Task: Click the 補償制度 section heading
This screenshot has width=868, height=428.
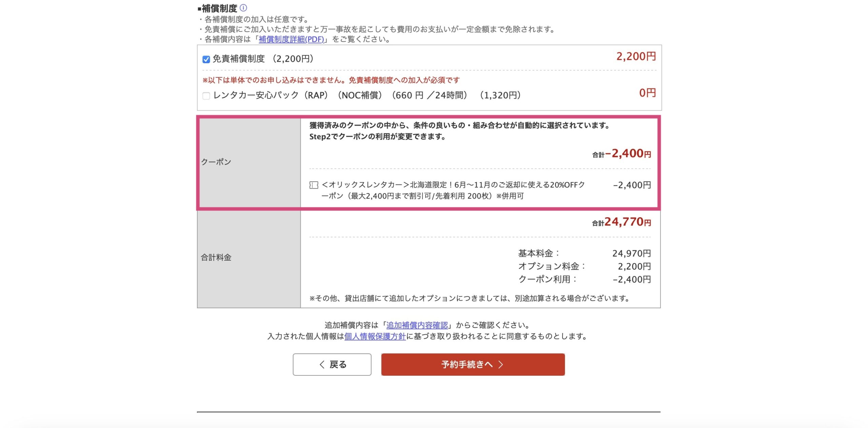Action: (x=217, y=8)
